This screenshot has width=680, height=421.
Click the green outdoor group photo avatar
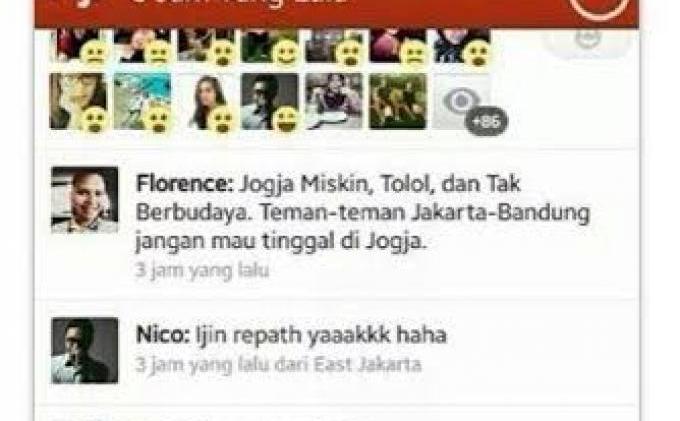[x=398, y=101]
